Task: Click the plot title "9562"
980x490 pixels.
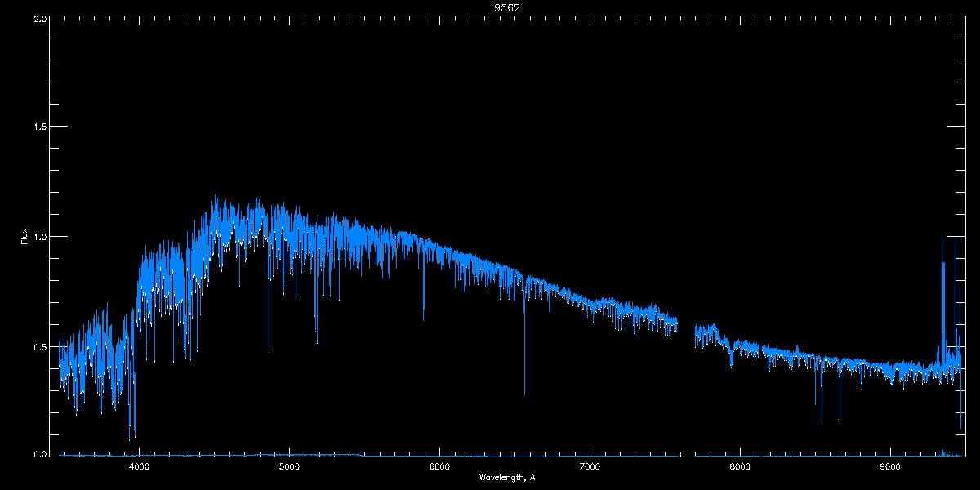Action: 507,7
